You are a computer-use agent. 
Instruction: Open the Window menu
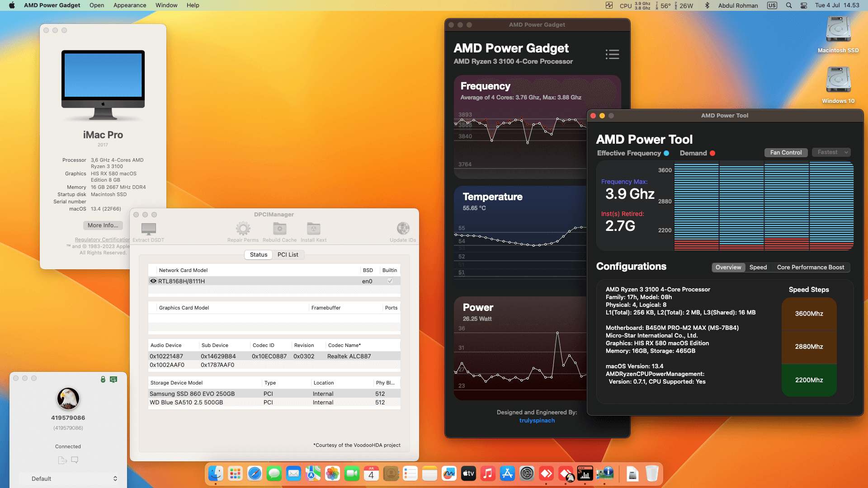pyautogui.click(x=166, y=5)
